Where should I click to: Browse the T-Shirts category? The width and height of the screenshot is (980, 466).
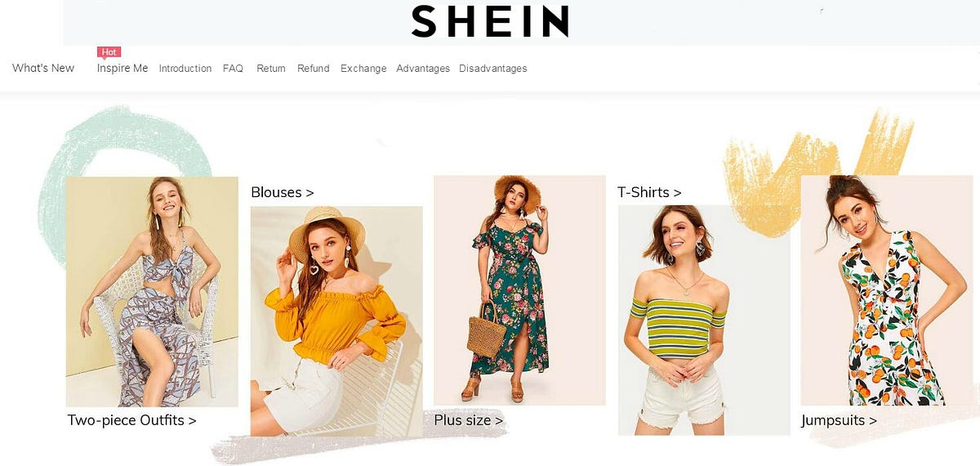pyautogui.click(x=649, y=192)
